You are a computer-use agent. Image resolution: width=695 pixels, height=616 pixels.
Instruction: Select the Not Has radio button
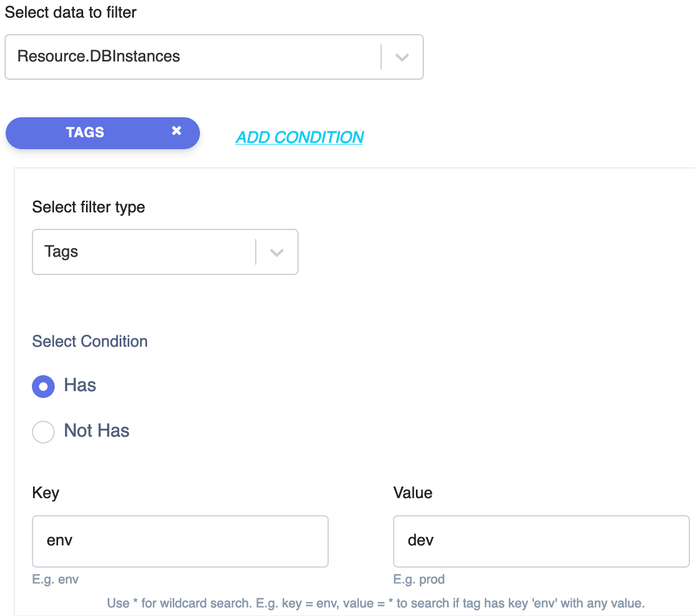pyautogui.click(x=43, y=432)
